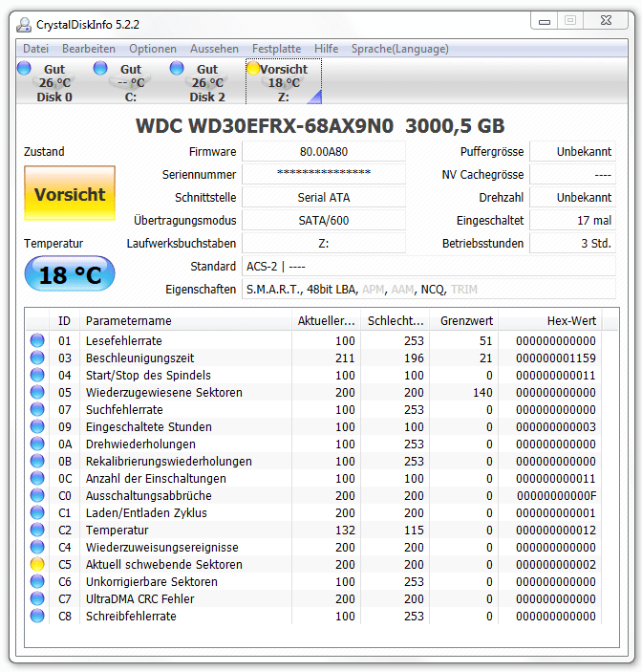
Task: Click the blue status orb for Disk 2
Action: tap(177, 68)
